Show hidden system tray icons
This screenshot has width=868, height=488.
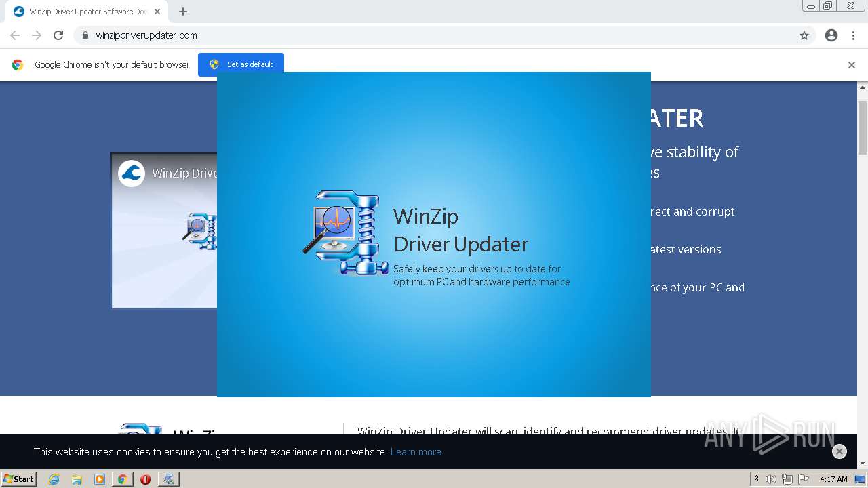[x=757, y=479]
